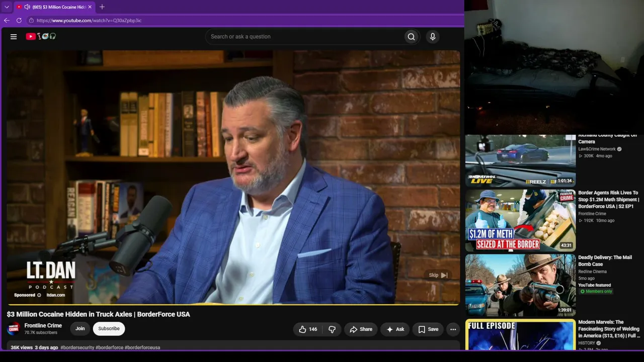Save the video to a playlist
644x362 pixels.
[428, 329]
